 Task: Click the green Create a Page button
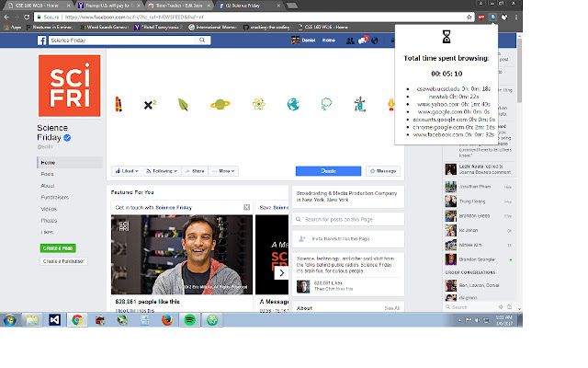tap(58, 248)
